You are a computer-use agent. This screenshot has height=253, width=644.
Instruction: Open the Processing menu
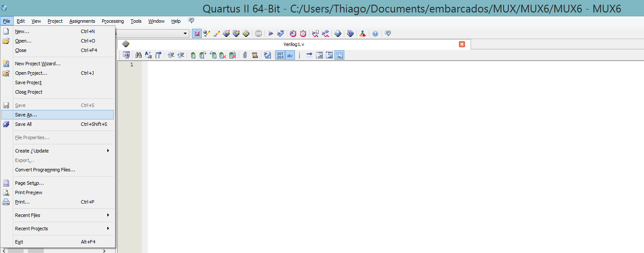112,21
